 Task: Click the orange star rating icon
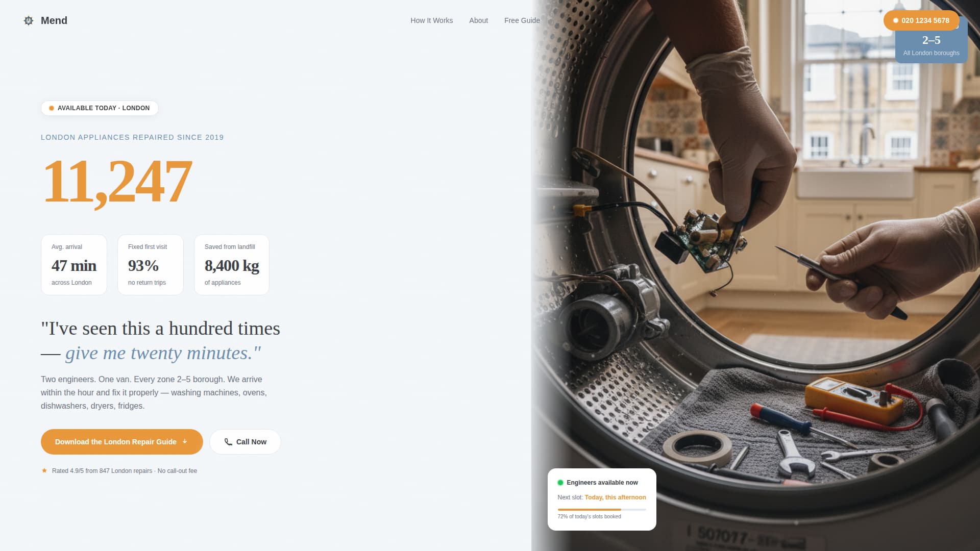[44, 470]
